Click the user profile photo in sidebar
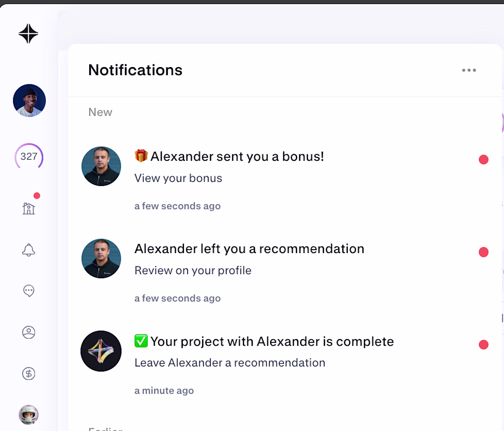504x431 pixels. tap(29, 100)
